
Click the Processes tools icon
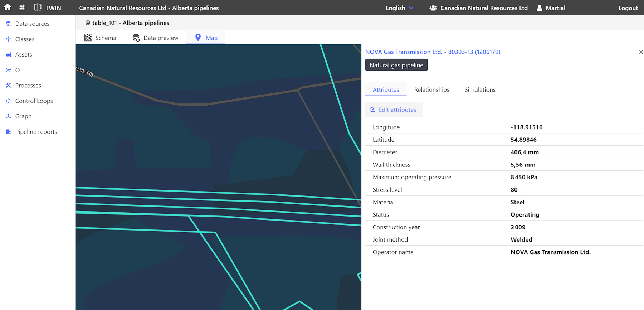point(8,85)
